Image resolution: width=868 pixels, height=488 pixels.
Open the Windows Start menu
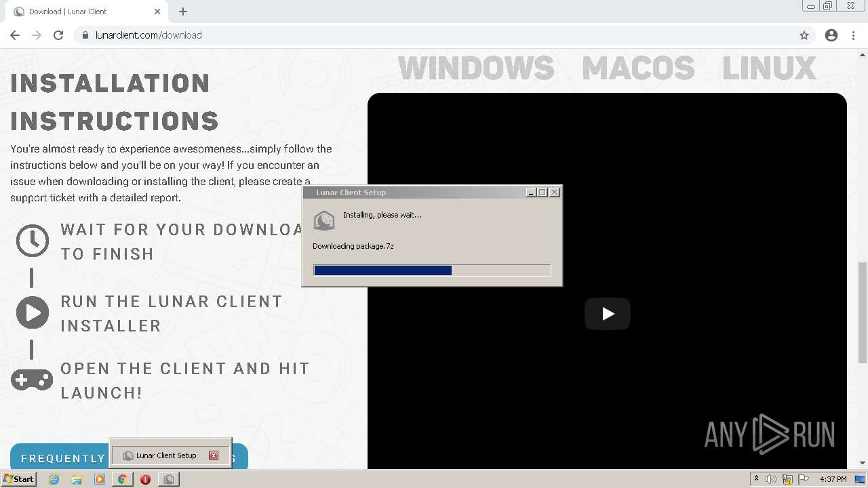point(19,479)
